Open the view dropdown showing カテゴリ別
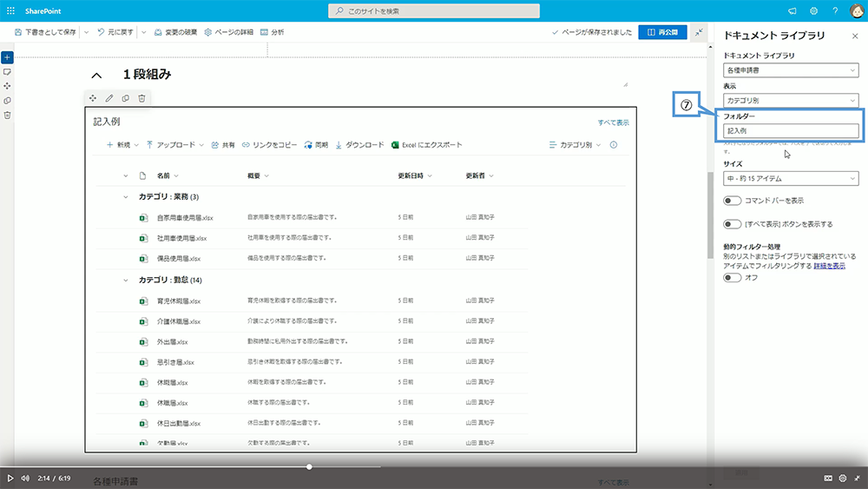Screen dimensions: 868x489 tap(791, 100)
